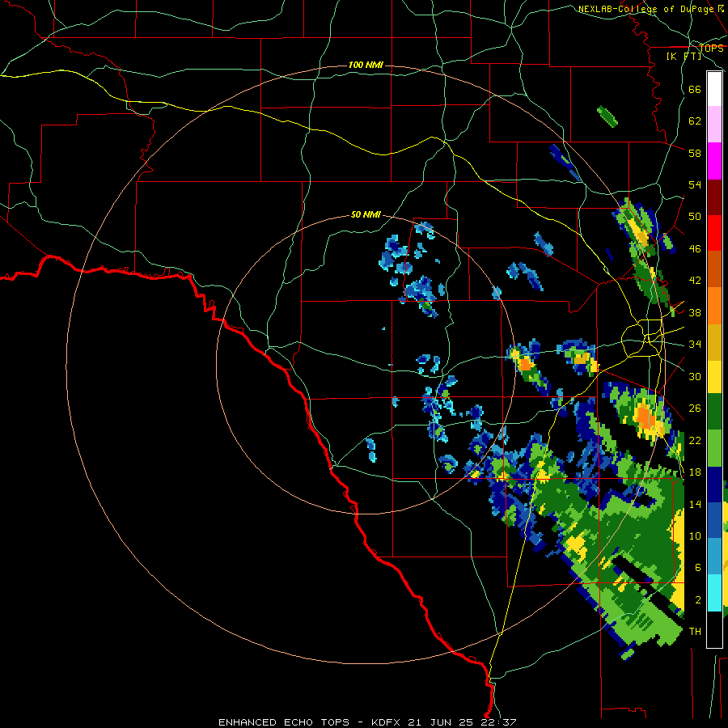Click the white swatch in the tops legend
Screen dimensions: 728x728
pyautogui.click(x=714, y=89)
